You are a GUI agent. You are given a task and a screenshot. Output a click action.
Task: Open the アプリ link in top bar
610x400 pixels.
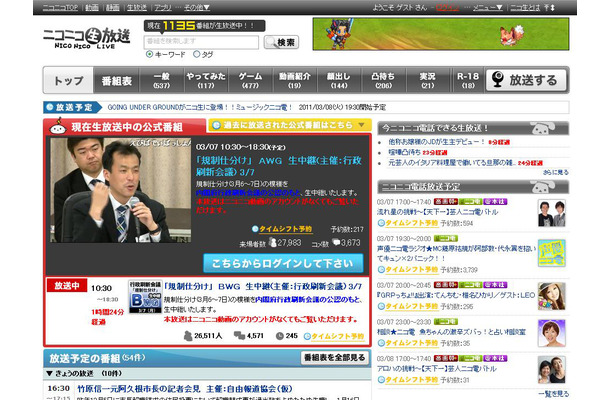(x=163, y=7)
